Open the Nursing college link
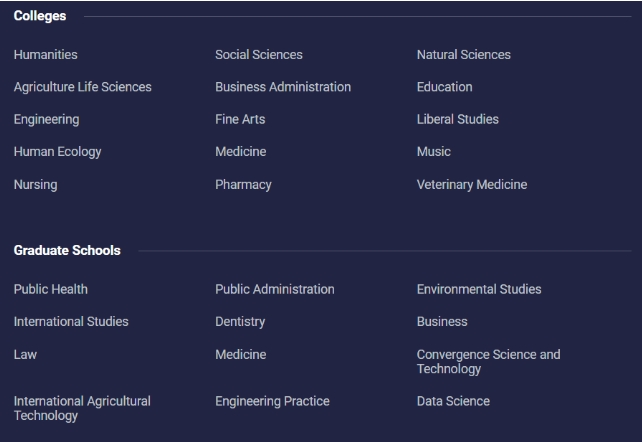 [x=36, y=185]
